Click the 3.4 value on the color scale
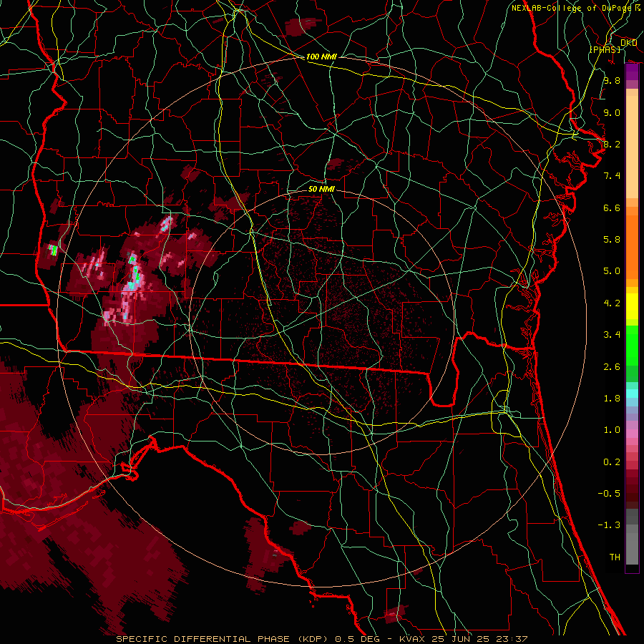The width and height of the screenshot is (644, 644). pos(612,335)
